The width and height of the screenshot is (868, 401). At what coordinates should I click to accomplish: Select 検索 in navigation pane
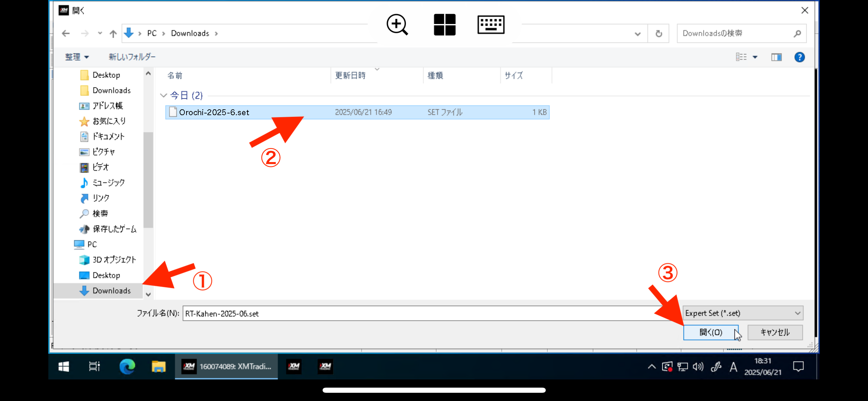100,213
